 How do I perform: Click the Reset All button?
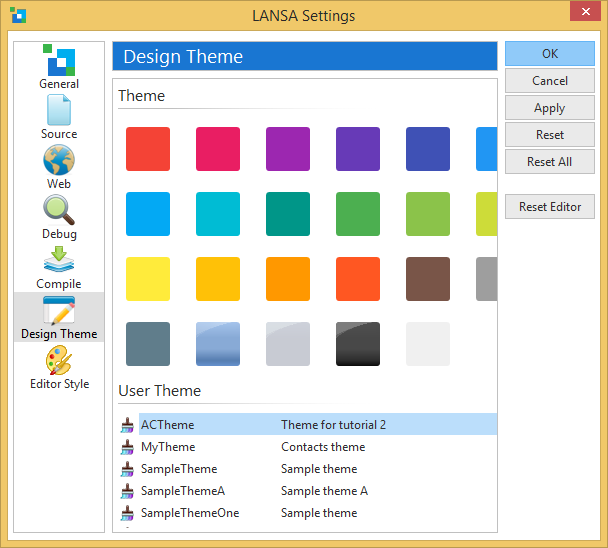click(x=549, y=162)
